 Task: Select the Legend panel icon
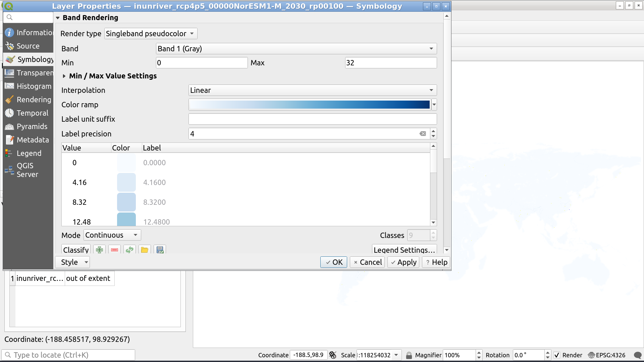pyautogui.click(x=8, y=153)
